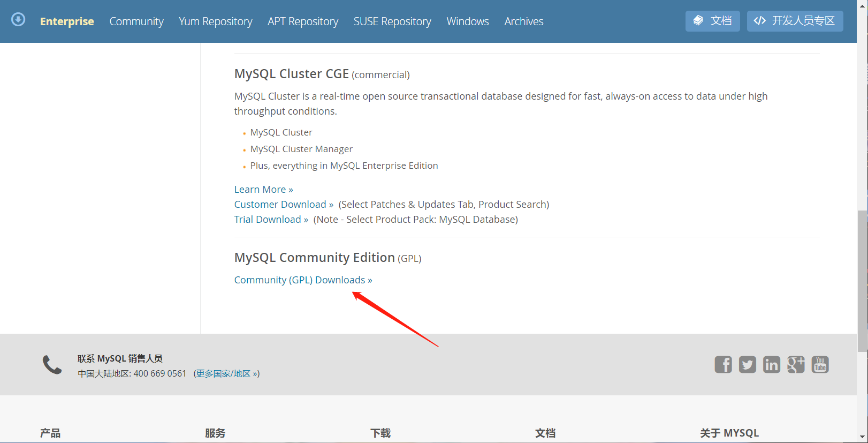
Task: Click the 服务 footer heading
Action: point(215,433)
